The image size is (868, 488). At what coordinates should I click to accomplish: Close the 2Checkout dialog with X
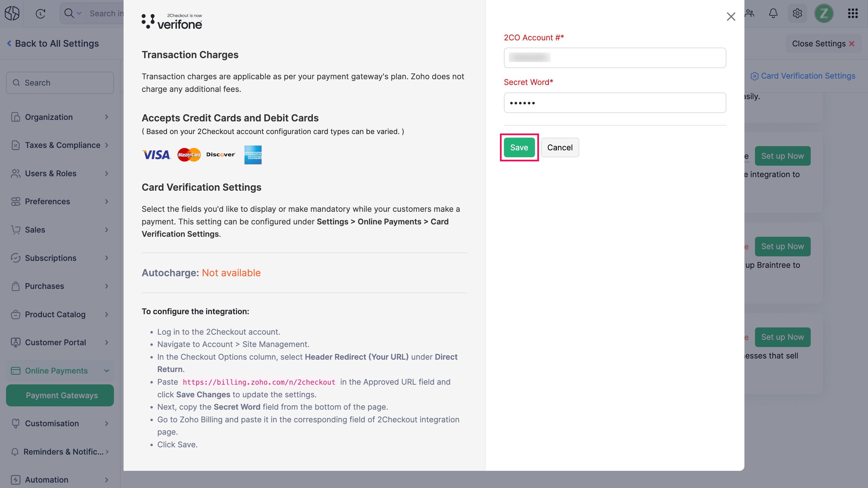[x=731, y=17]
